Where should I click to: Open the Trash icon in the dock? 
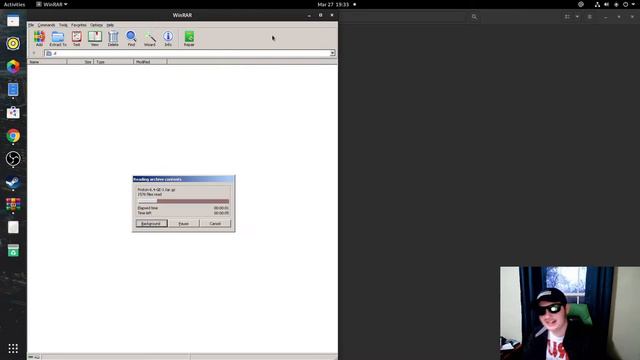point(13,250)
